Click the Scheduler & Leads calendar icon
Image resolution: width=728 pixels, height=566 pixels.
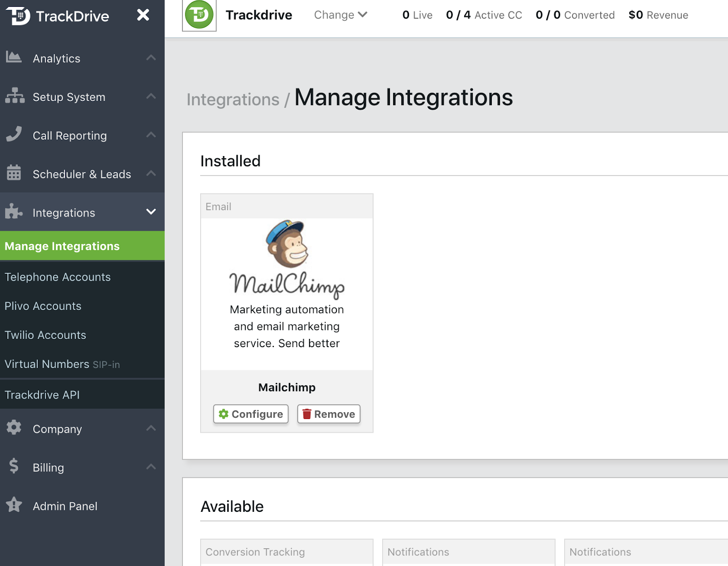click(x=14, y=172)
